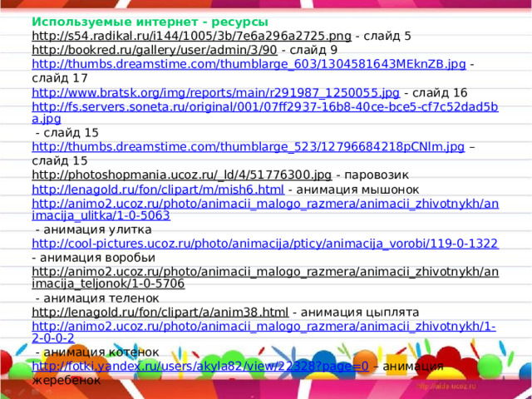This screenshot has width=532, height=399.
Task: Open the faint slide show menu control
Action: click(35, 392)
